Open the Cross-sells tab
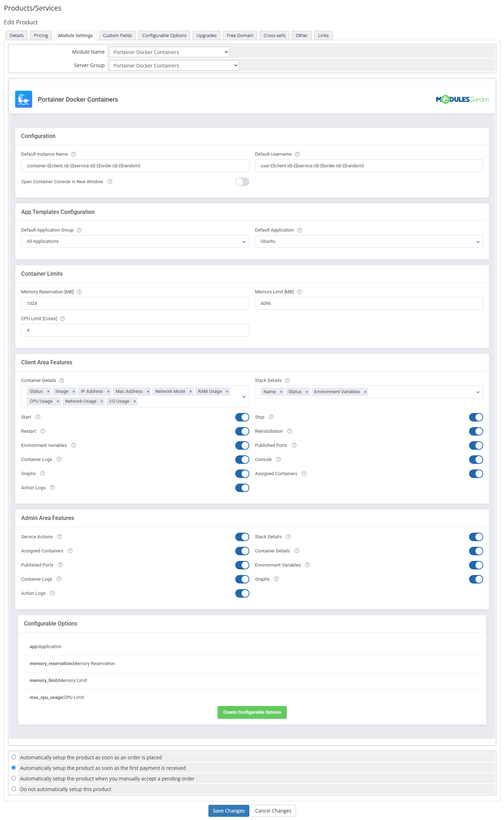Viewport: 504px width, 820px height. (x=275, y=35)
